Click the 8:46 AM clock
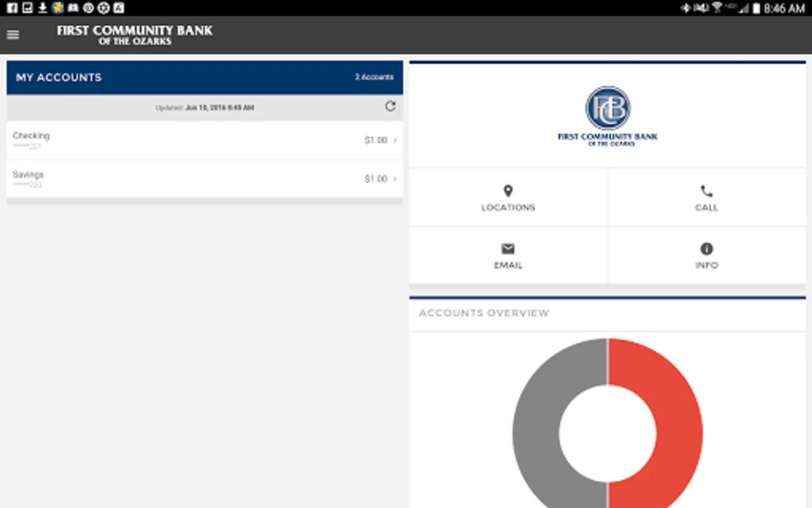The width and height of the screenshot is (812, 508). tap(784, 8)
